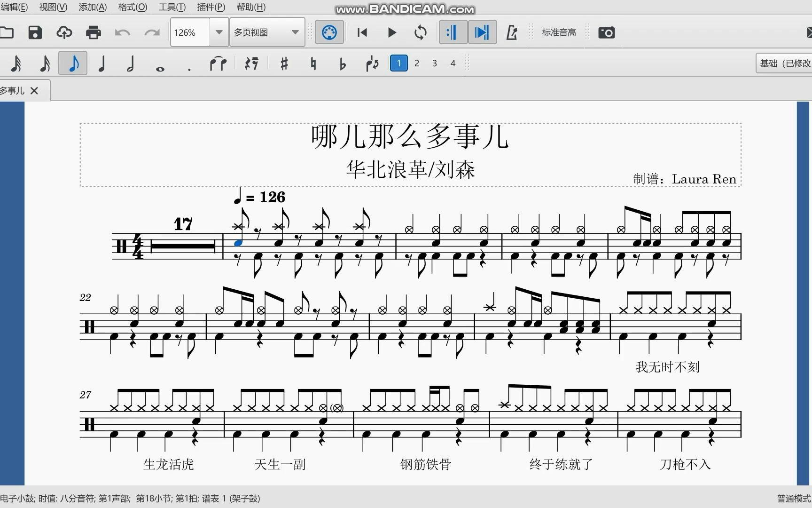Select the tempo marking ♩ = 126
812x508 pixels.
pyautogui.click(x=259, y=196)
